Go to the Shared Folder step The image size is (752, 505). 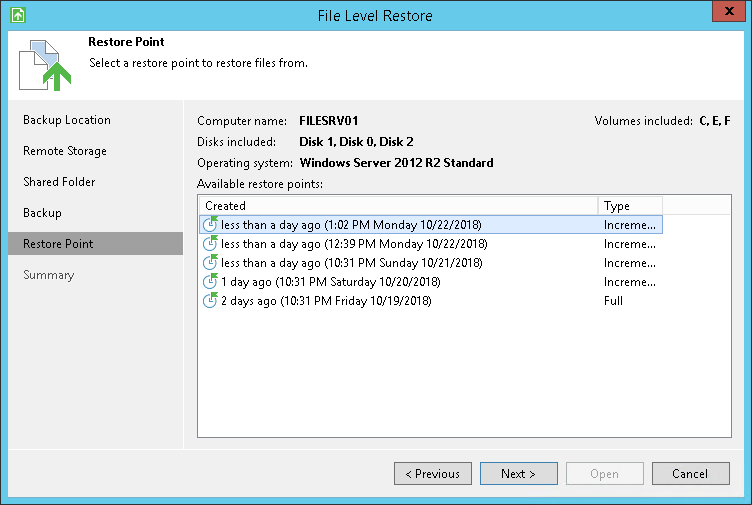[59, 182]
